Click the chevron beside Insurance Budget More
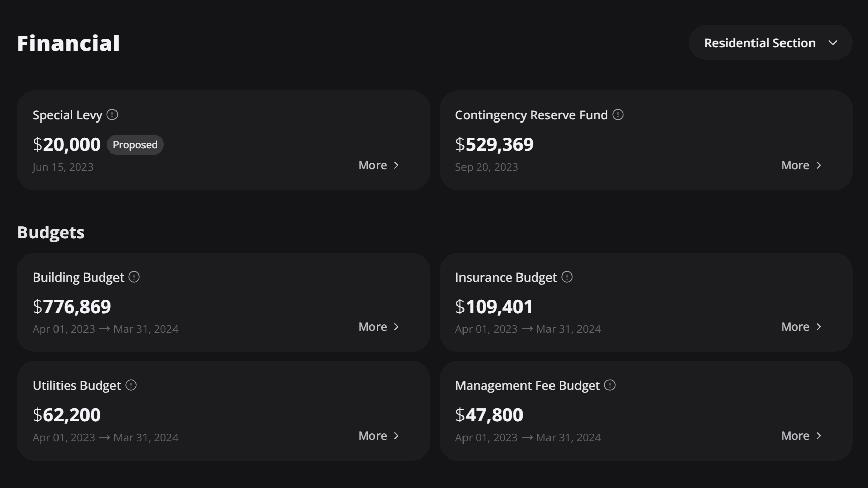Screen dimensions: 868x488 pos(818,327)
